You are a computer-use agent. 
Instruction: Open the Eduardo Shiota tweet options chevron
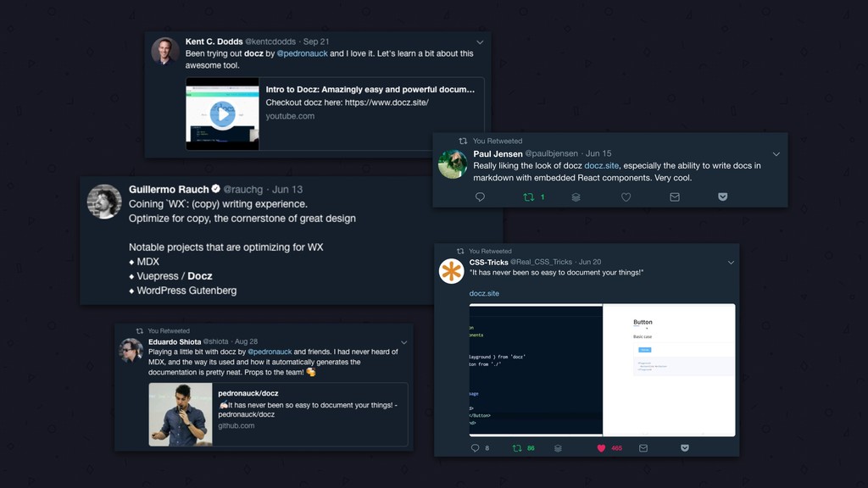[404, 342]
